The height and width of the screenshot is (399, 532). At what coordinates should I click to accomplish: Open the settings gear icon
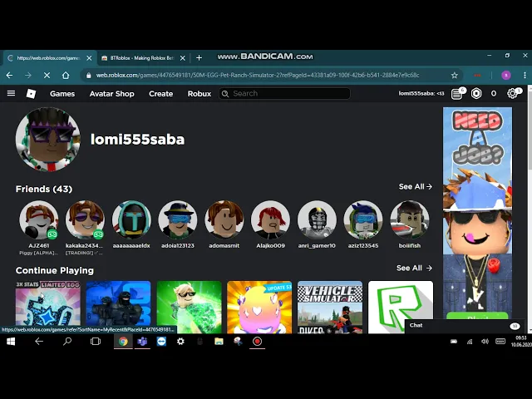[512, 93]
